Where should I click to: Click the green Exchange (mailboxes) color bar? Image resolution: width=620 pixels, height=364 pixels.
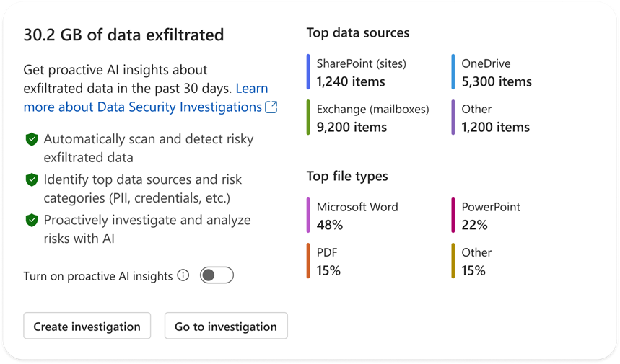click(x=308, y=117)
